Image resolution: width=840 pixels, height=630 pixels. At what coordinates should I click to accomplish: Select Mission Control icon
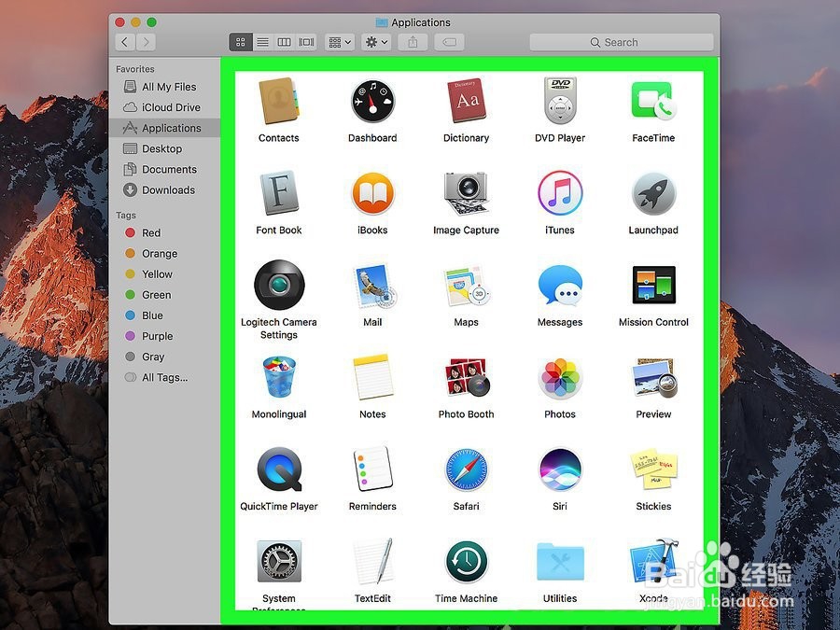(653, 286)
